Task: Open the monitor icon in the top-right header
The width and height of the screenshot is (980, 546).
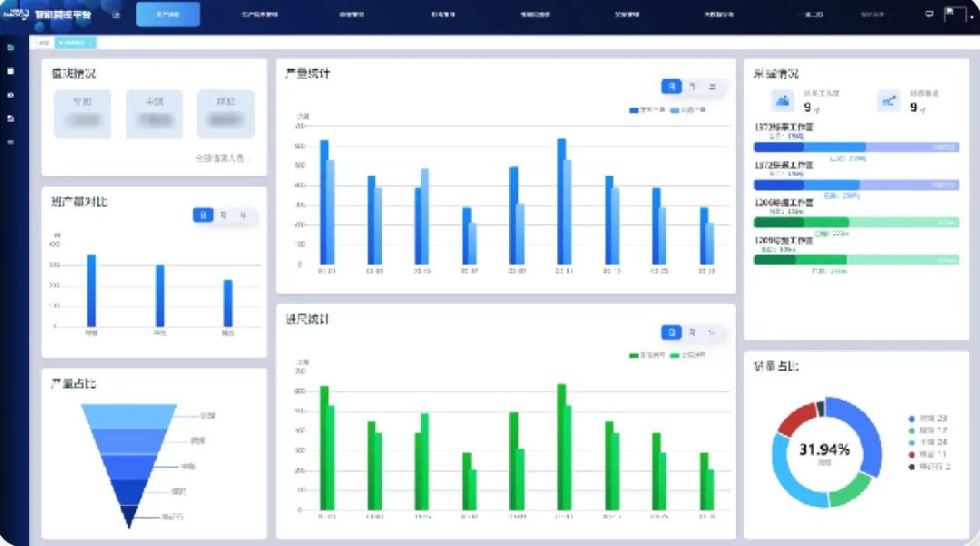Action: point(929,14)
